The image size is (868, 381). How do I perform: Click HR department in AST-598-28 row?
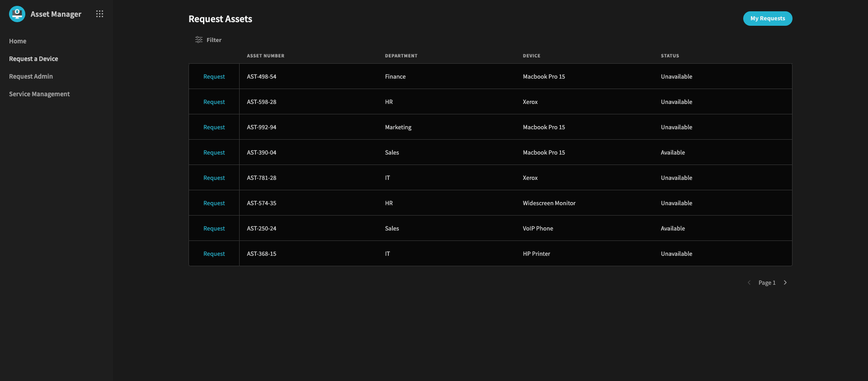pos(389,102)
